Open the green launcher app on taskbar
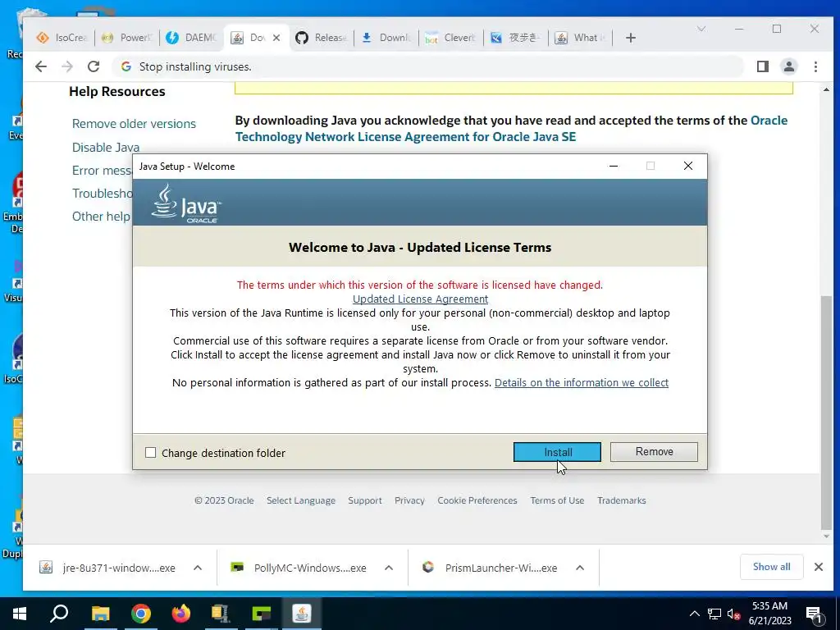 261,614
